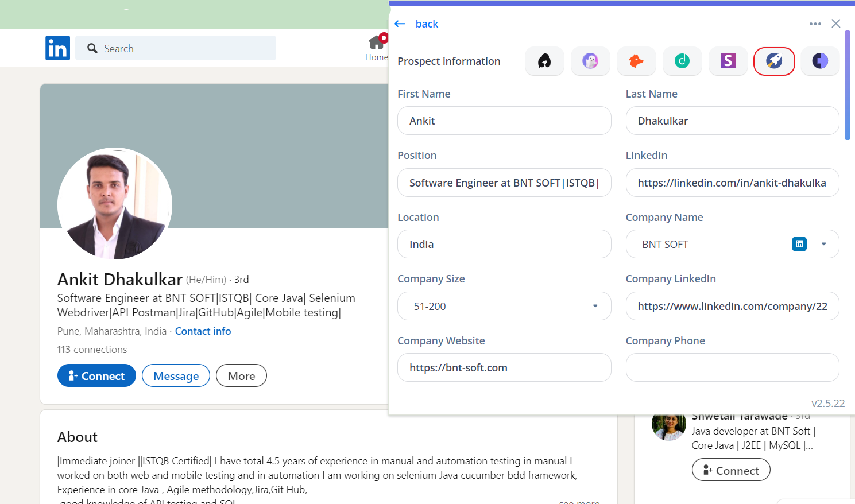Click the back arrow in extension panel
The width and height of the screenshot is (855, 504).
tap(400, 24)
